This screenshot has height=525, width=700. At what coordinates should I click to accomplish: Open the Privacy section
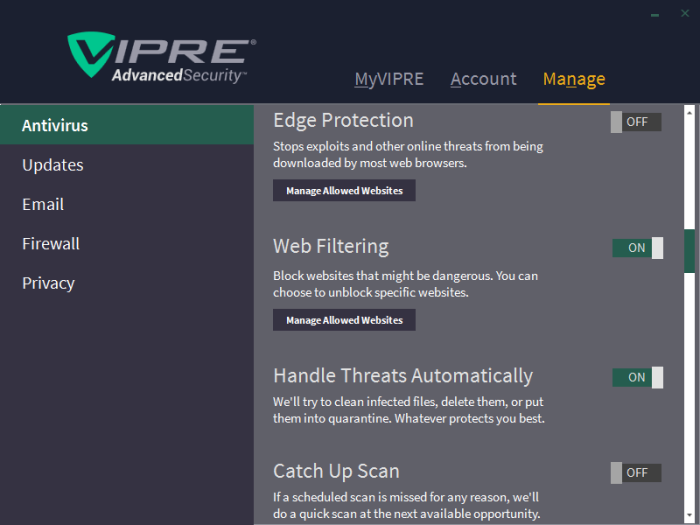tap(127, 283)
